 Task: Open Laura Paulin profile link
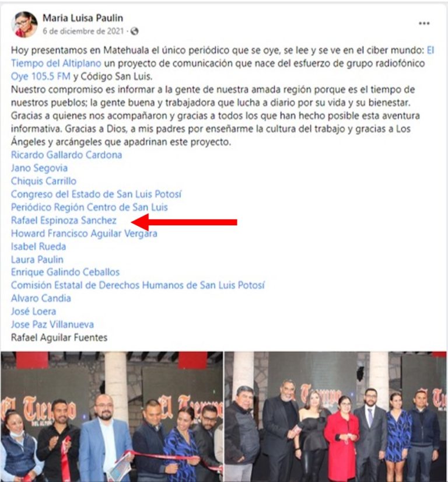(x=37, y=260)
